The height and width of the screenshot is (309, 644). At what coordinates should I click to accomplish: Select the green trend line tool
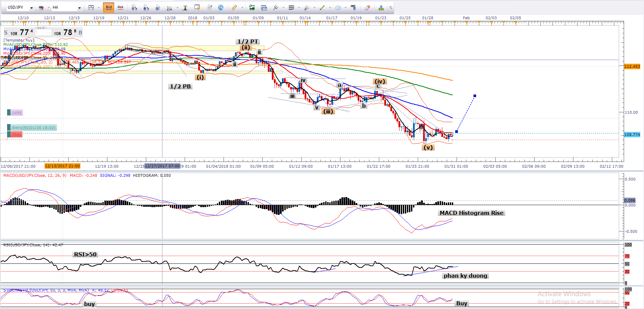point(322,7)
